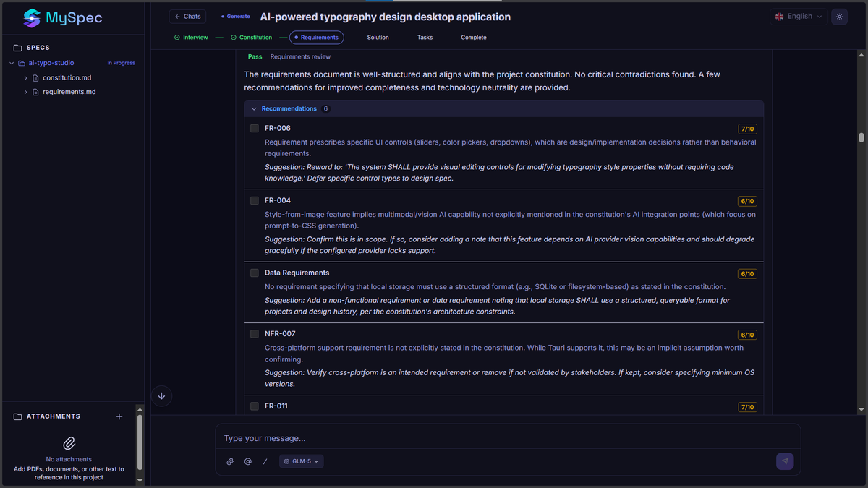This screenshot has width=868, height=488.
Task: Click the requirements.md file icon
Action: pos(35,92)
